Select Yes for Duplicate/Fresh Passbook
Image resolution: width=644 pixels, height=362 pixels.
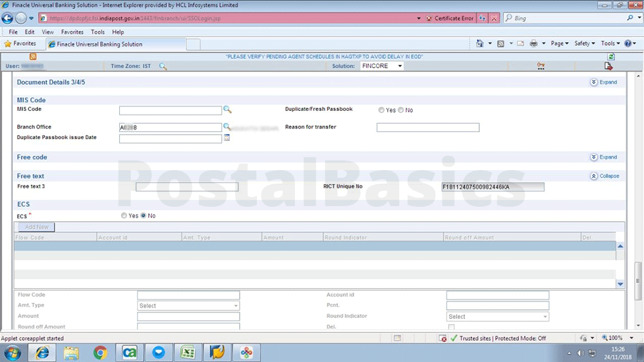tap(381, 110)
